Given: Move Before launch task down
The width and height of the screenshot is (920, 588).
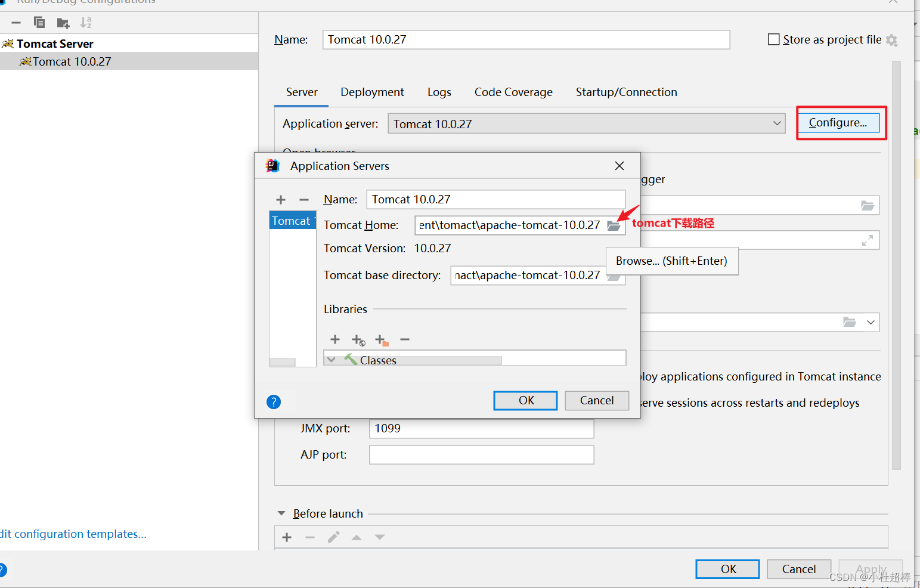Looking at the screenshot, I should [380, 537].
